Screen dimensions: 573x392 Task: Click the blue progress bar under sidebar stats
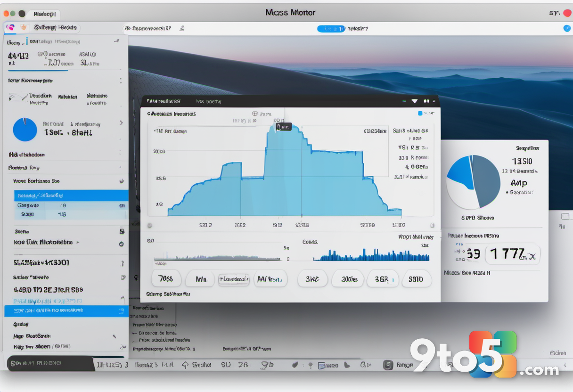[x=38, y=71]
